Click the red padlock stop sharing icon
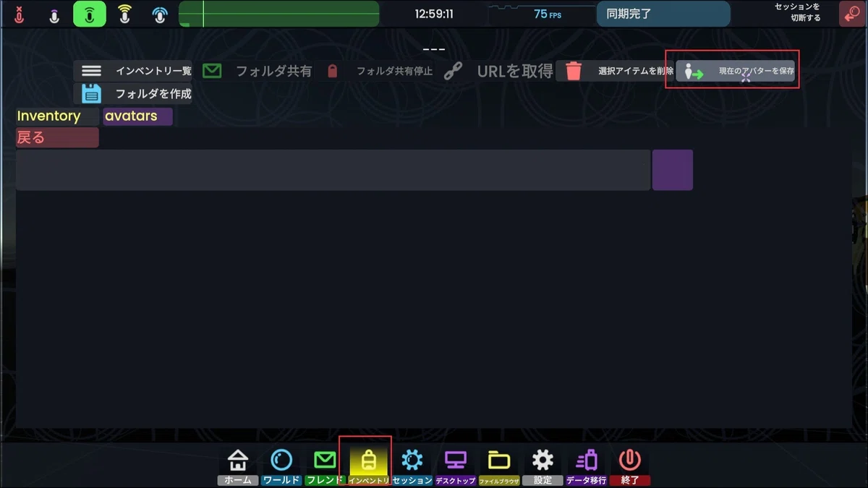 coord(332,71)
